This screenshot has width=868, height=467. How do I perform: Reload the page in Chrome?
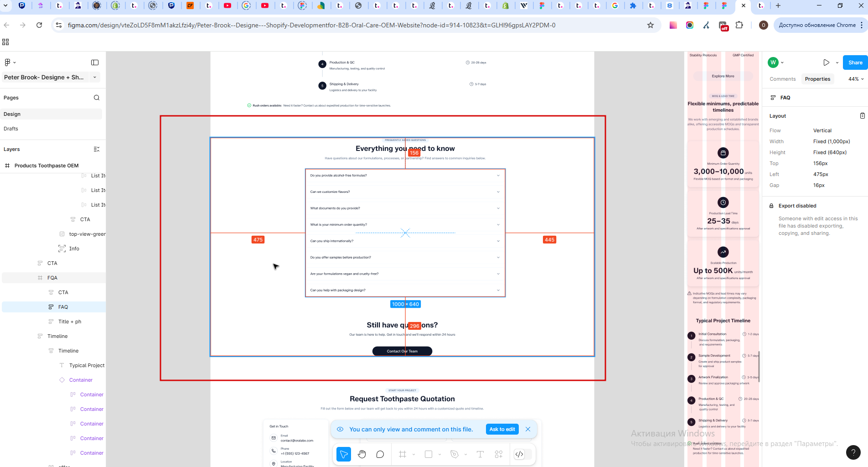pos(39,25)
